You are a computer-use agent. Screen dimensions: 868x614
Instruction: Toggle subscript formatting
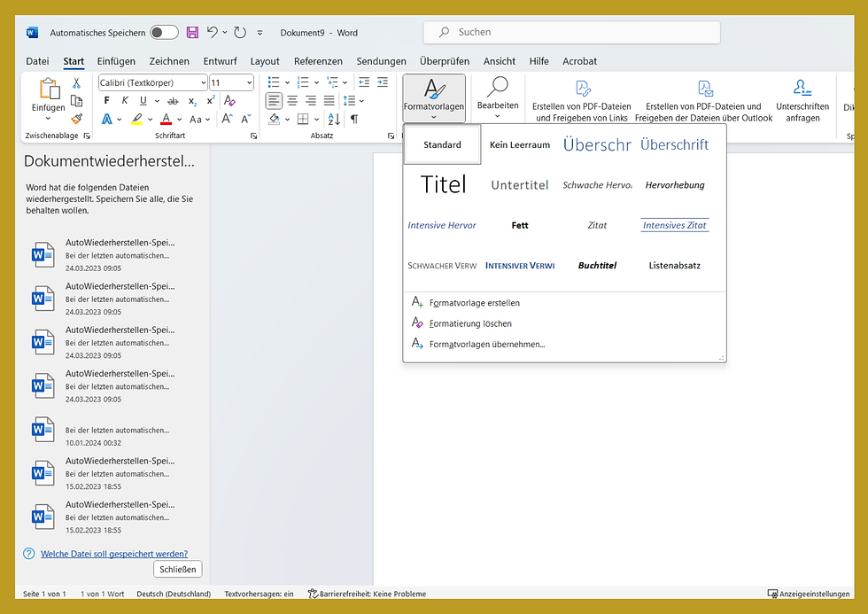point(192,101)
